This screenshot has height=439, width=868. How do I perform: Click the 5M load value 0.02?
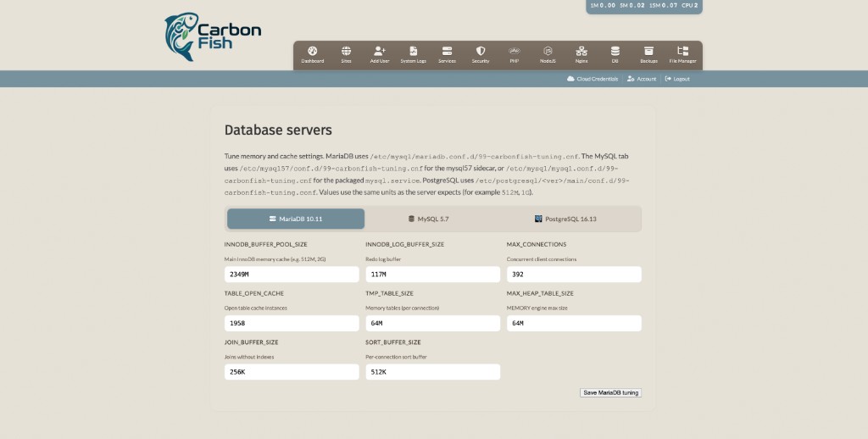[x=637, y=5]
